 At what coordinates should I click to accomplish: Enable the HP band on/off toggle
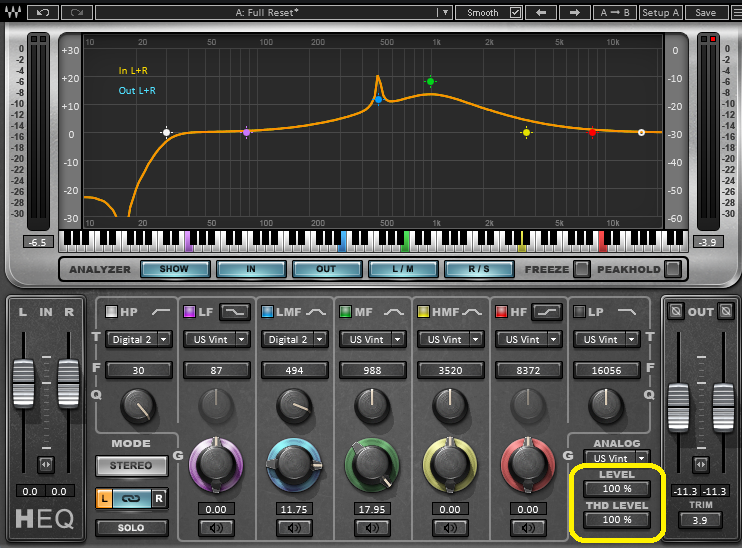click(112, 312)
